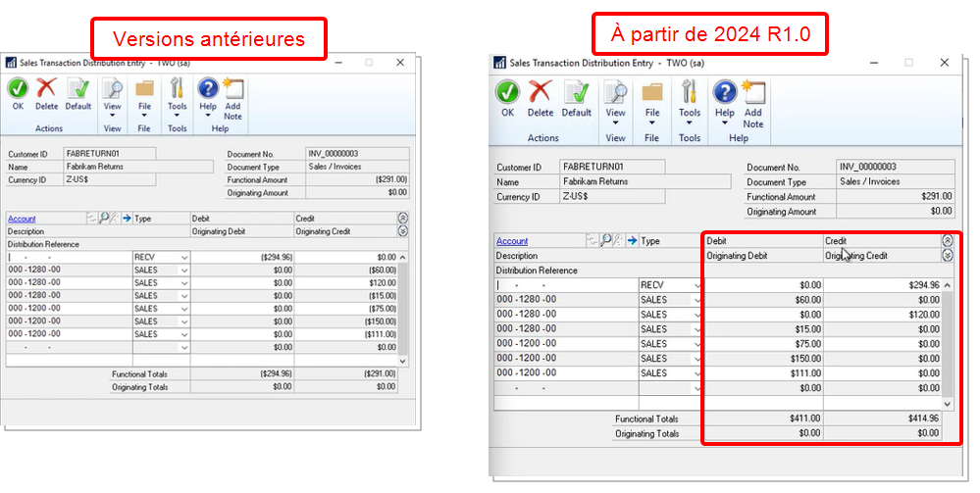Viewport: 980px width, 493px height.
Task: Click $60.00 debit cell in 2024 R1.0 window
Action: (764, 300)
